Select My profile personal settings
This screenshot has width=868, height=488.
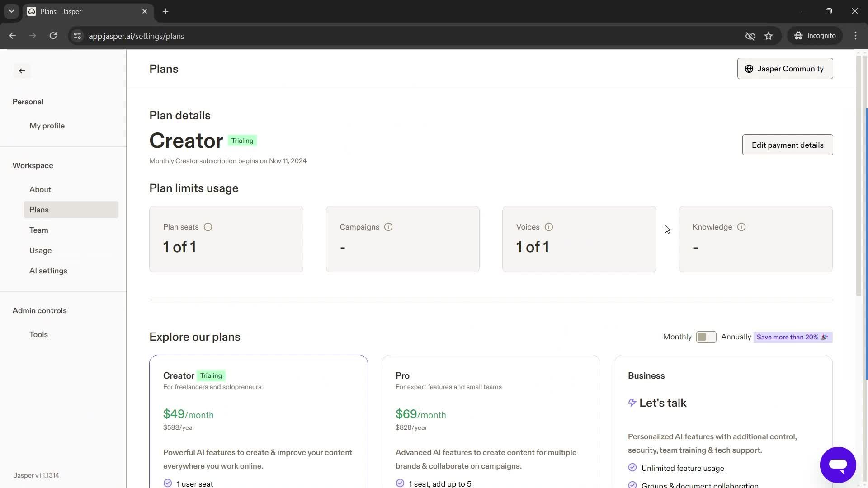click(x=47, y=127)
